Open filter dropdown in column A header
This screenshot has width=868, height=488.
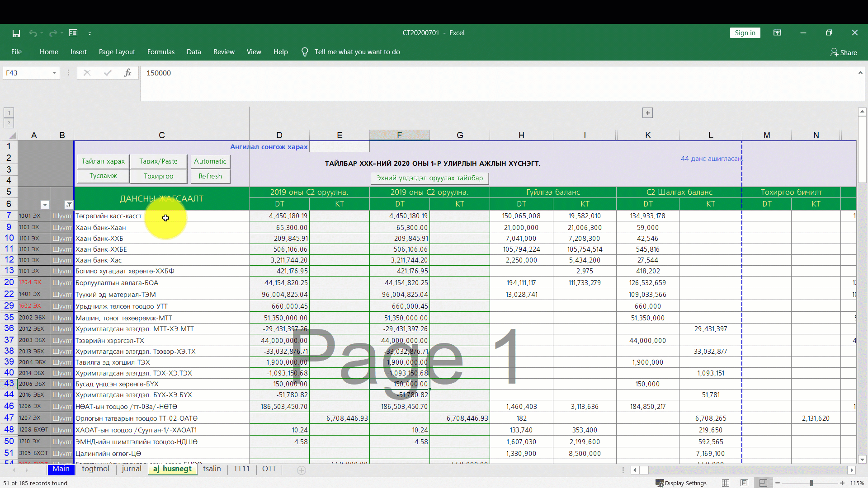tap(44, 205)
